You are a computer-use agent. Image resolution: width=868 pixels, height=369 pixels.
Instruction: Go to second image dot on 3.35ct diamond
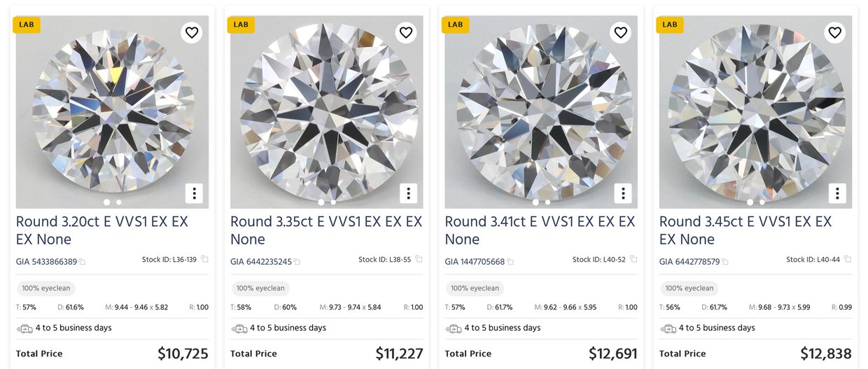pyautogui.click(x=333, y=202)
